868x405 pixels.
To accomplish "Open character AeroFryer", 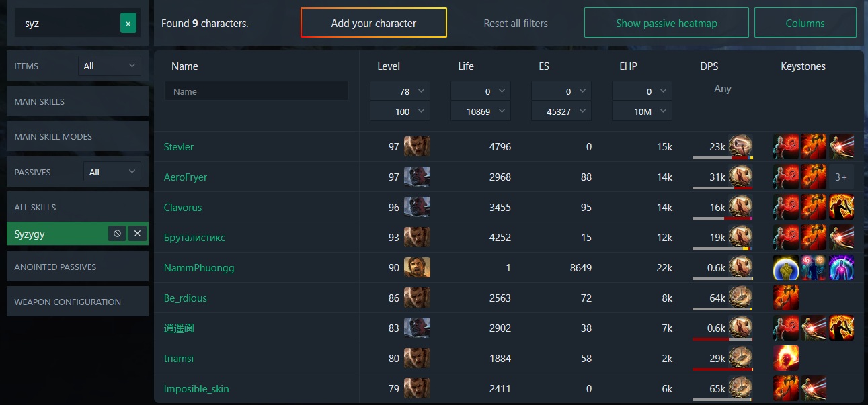I will click(x=186, y=177).
